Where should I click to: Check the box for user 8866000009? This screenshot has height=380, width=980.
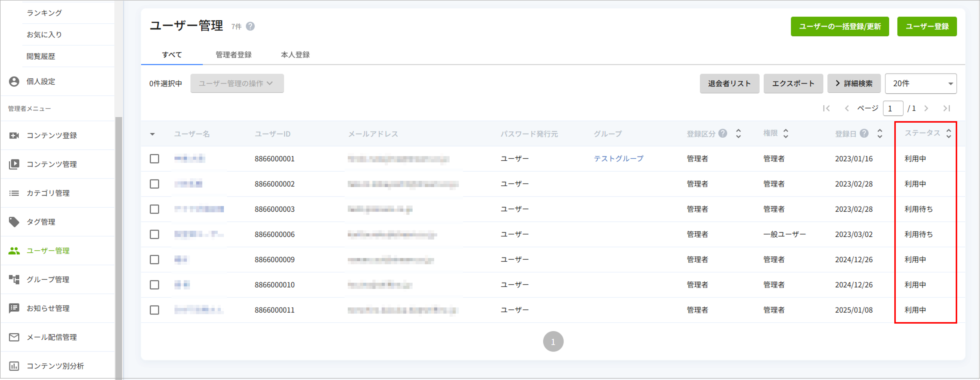click(x=154, y=260)
